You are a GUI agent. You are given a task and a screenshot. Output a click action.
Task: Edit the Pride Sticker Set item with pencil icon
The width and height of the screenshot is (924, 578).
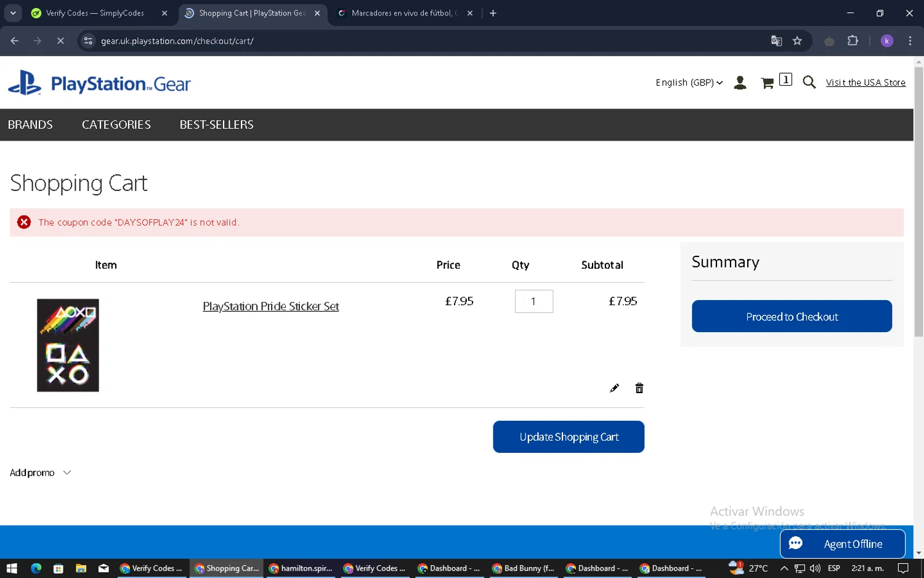(x=614, y=388)
